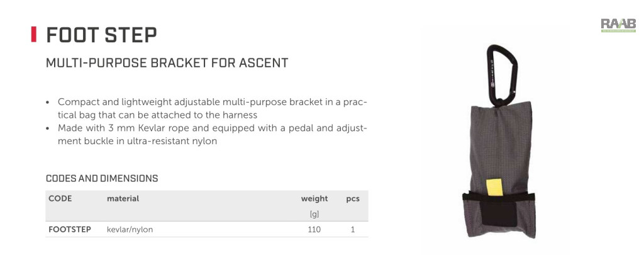Click the [g] unit label

pos(314,214)
